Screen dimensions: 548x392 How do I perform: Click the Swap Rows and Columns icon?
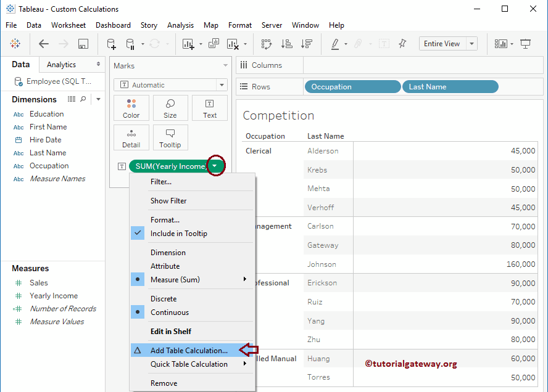pos(267,44)
